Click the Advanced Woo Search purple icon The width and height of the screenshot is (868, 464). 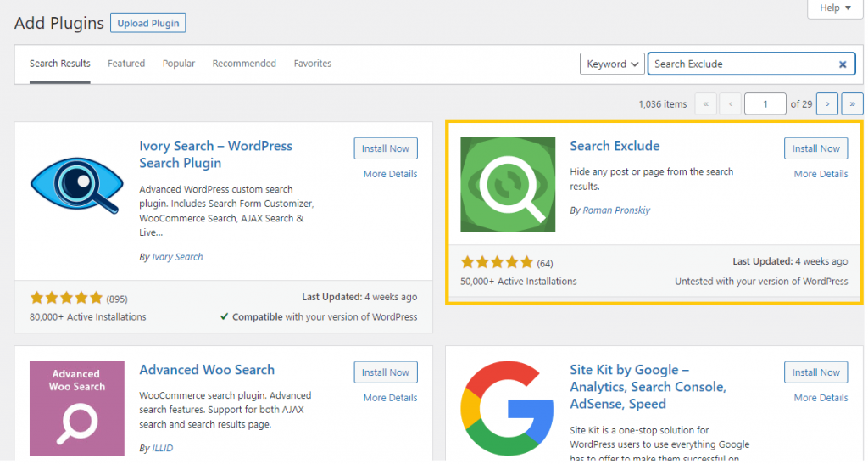(77, 410)
